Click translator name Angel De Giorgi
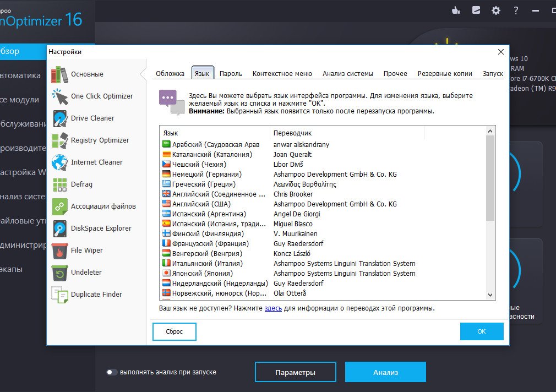Screen dimensions: 556x392 (x=297, y=214)
